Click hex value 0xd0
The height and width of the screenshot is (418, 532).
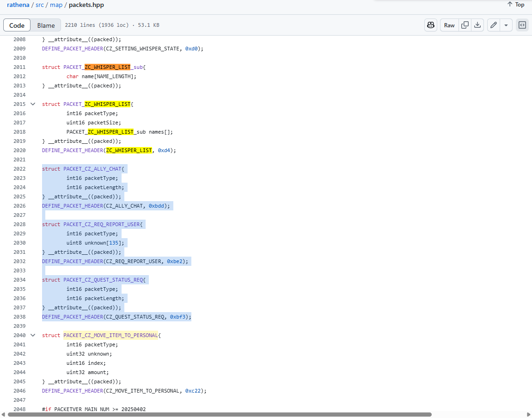tap(191, 49)
